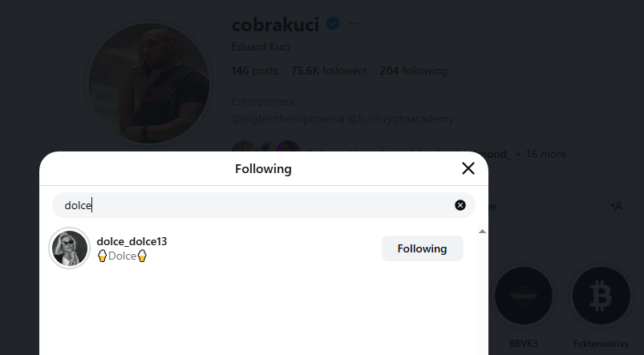Open the dolce_dolce13 username link

[x=132, y=241]
